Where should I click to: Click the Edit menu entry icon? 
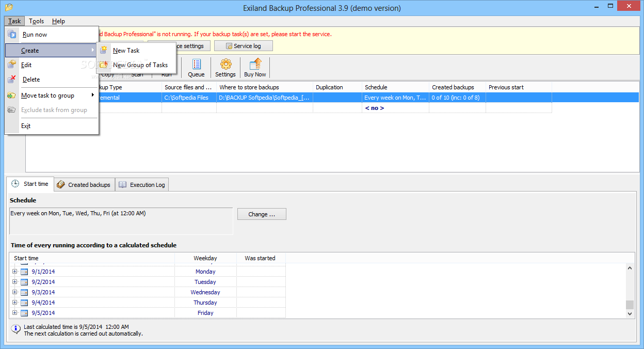click(12, 65)
